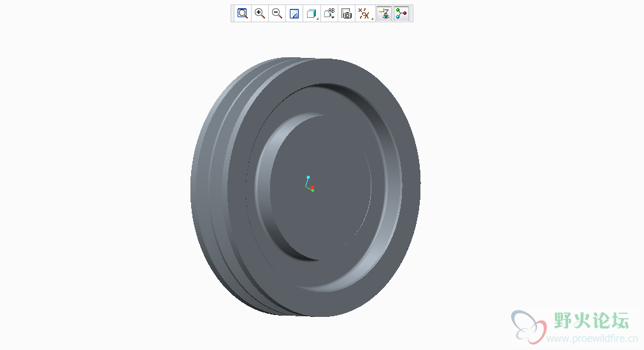
Task: Select the Zoom In tool
Action: click(260, 13)
